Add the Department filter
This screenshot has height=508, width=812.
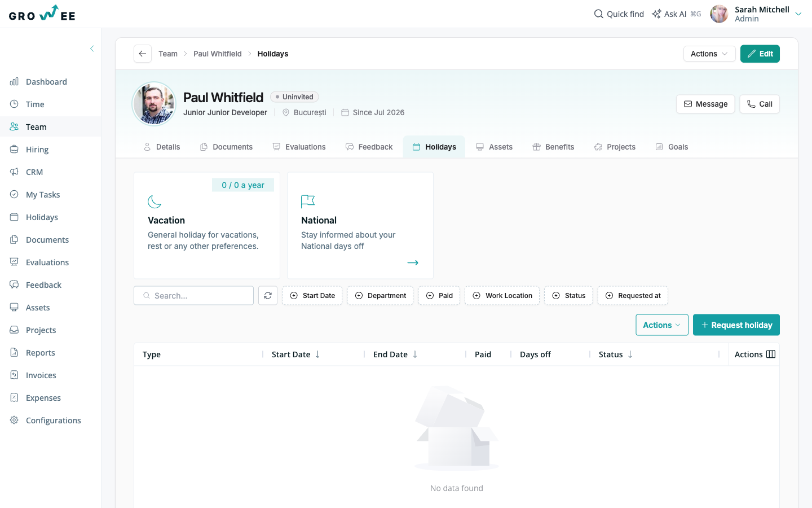[x=381, y=296]
